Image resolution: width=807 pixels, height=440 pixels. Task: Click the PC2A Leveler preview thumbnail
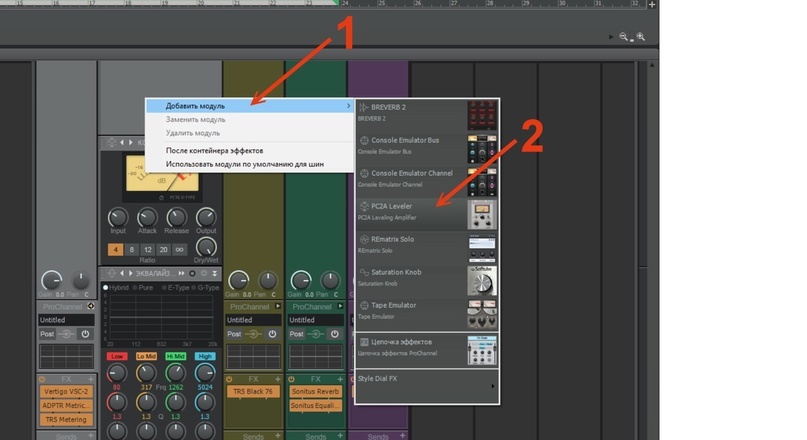coord(482,215)
